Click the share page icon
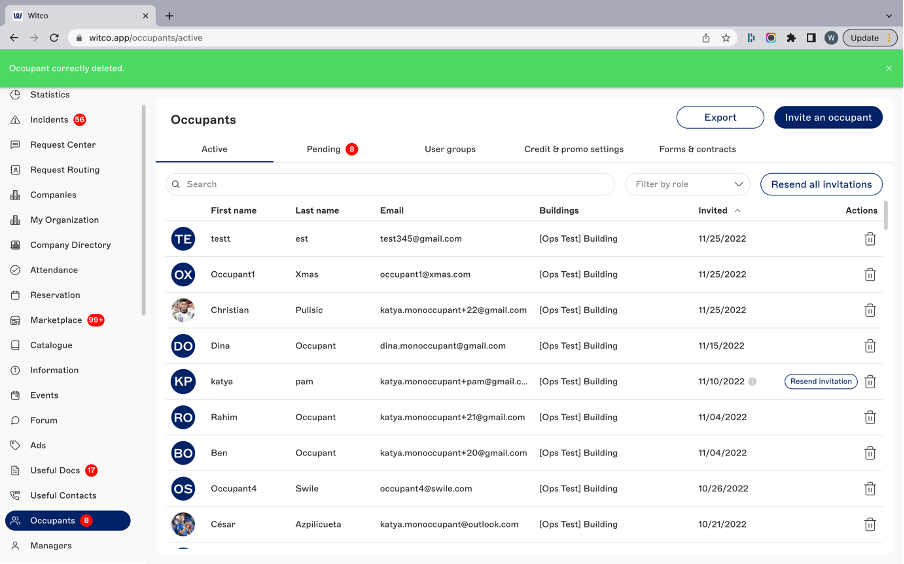The height and width of the screenshot is (564, 904). click(706, 38)
